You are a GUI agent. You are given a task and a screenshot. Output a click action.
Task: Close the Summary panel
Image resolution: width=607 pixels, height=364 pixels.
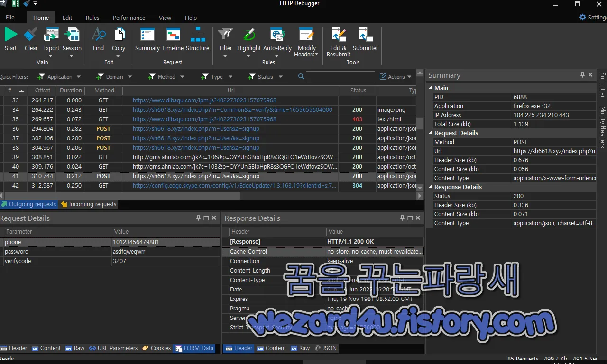coord(590,75)
